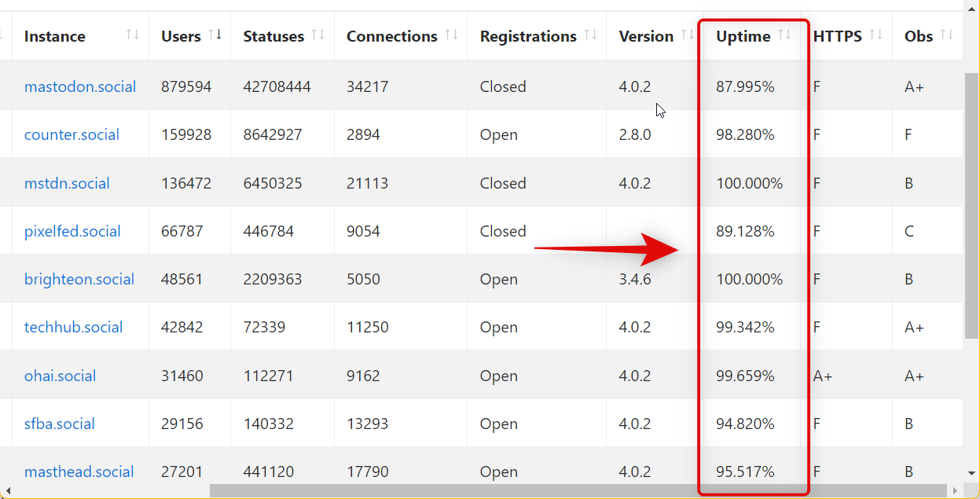Open the techhub.social instance link

click(74, 327)
